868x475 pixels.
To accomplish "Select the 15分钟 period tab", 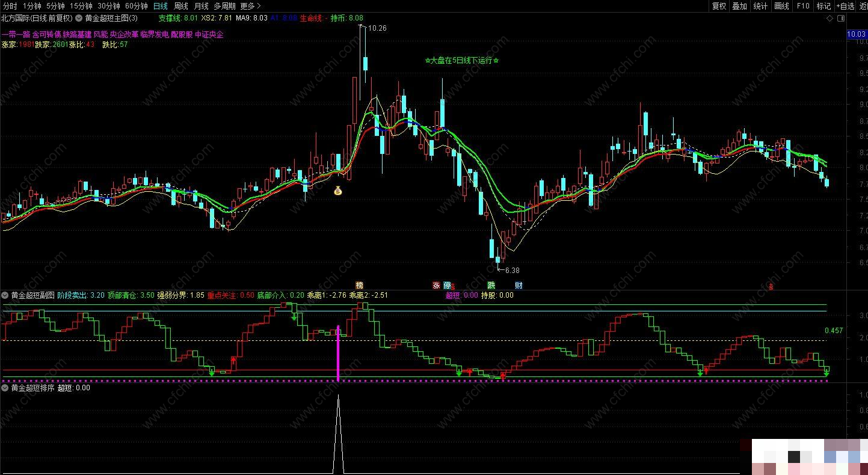I will click(x=81, y=6).
